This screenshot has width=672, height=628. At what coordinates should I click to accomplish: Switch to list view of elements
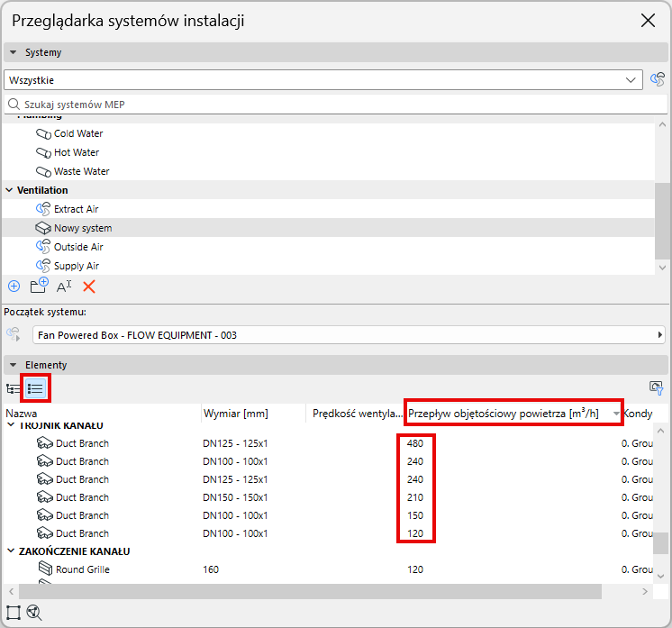35,389
